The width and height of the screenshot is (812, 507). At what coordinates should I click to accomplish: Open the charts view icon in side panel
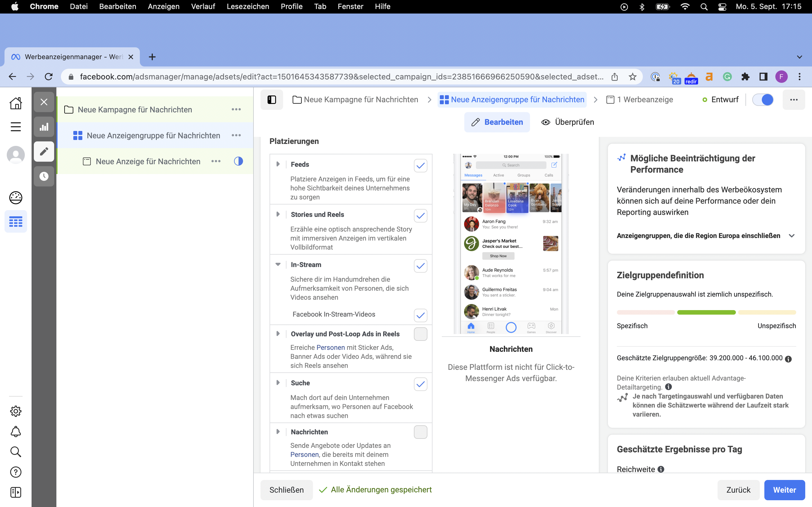(x=44, y=127)
